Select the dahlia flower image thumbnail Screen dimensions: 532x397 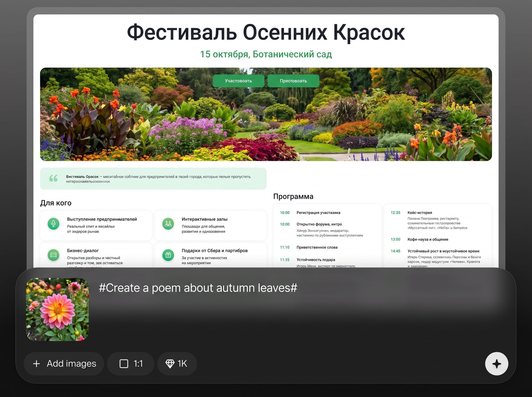tap(57, 309)
